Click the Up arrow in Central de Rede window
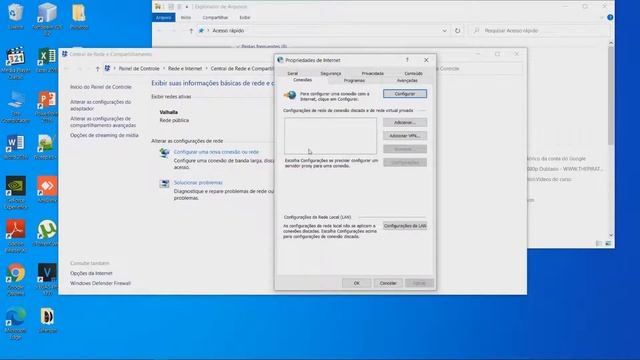The height and width of the screenshot is (360, 640). pos(98,69)
